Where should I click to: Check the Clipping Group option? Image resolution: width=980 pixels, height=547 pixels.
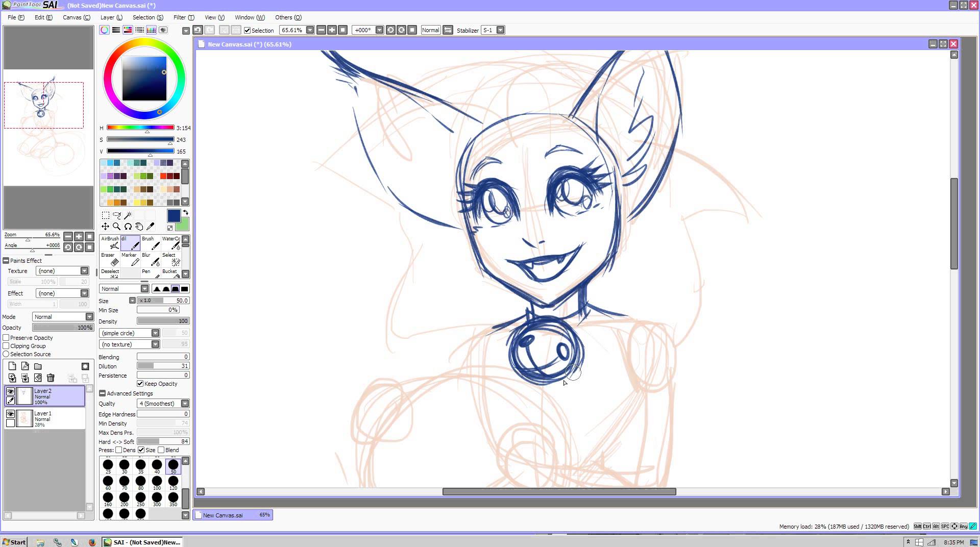(x=6, y=346)
